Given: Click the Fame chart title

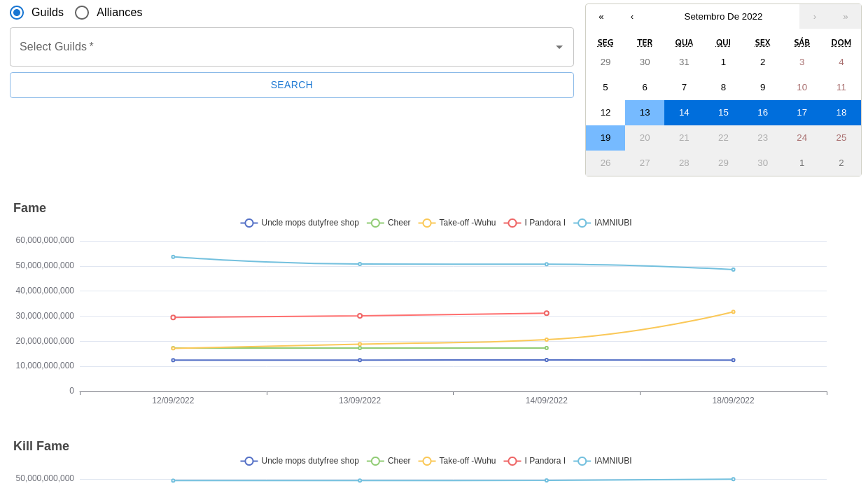Looking at the screenshot, I should [29, 208].
